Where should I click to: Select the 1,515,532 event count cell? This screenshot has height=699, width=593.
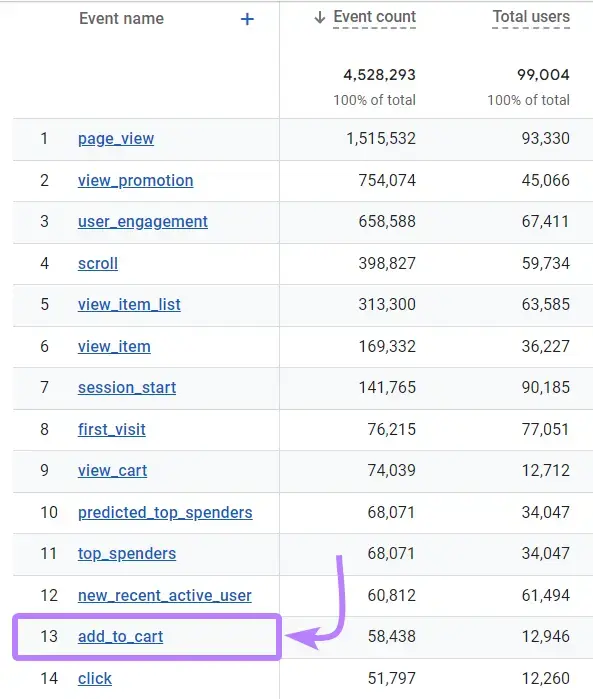pyautogui.click(x=381, y=139)
